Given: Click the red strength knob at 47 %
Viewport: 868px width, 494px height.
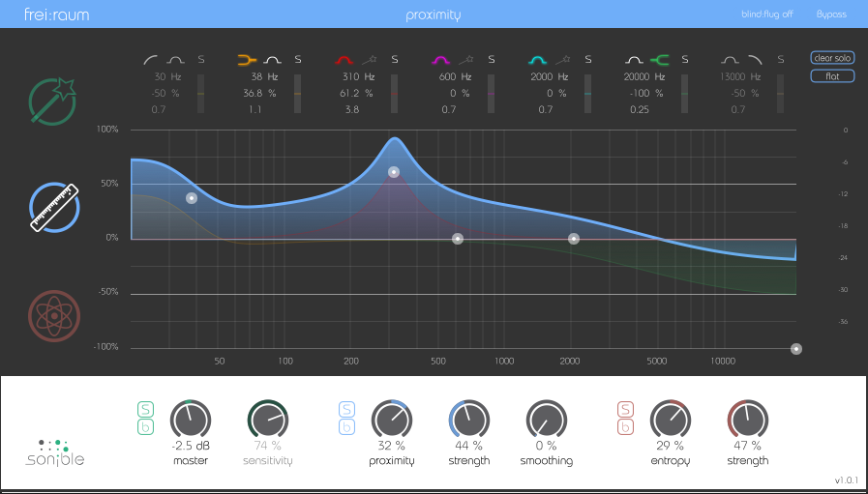Looking at the screenshot, I should click(x=748, y=420).
